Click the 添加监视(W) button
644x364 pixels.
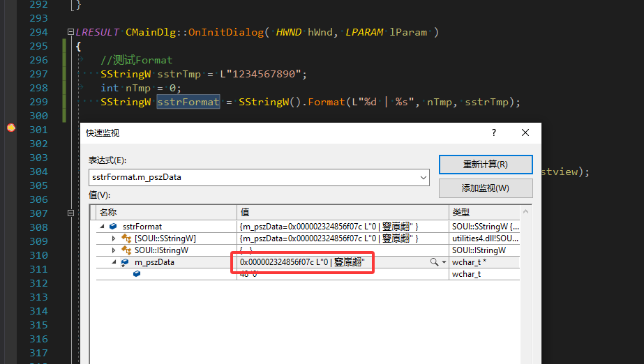486,188
